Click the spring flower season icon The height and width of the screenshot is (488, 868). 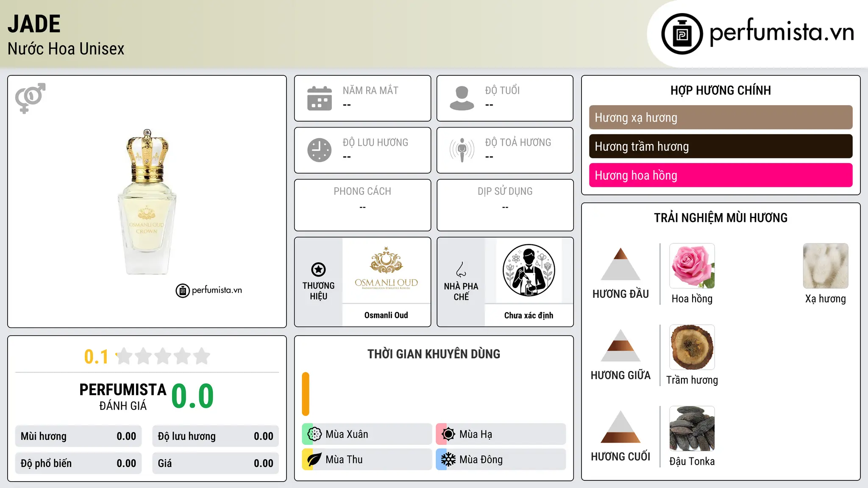(314, 434)
